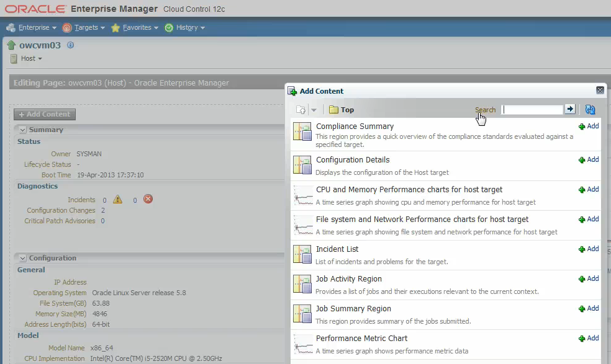611x364 pixels.
Task: Select the Job Activity Region title
Action: tap(349, 279)
